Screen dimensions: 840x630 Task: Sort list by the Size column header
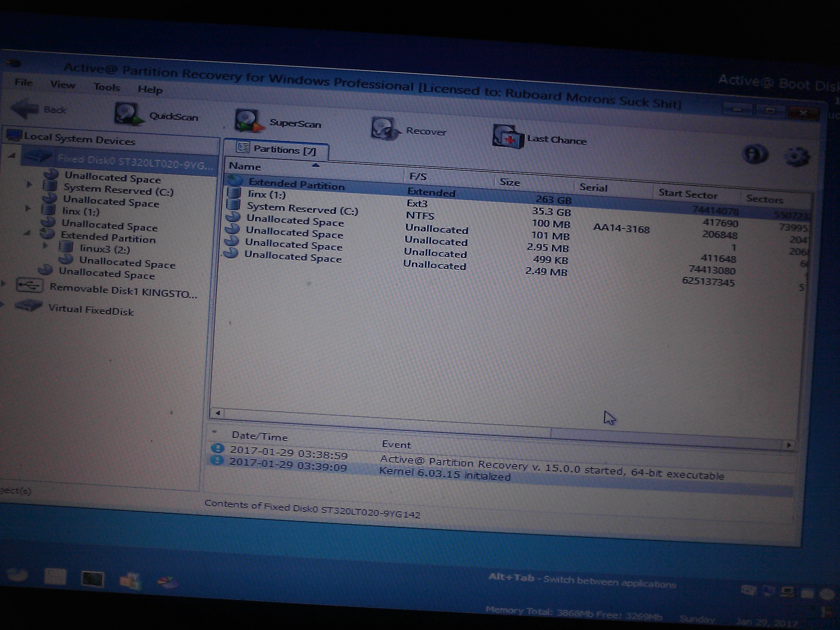(x=510, y=182)
